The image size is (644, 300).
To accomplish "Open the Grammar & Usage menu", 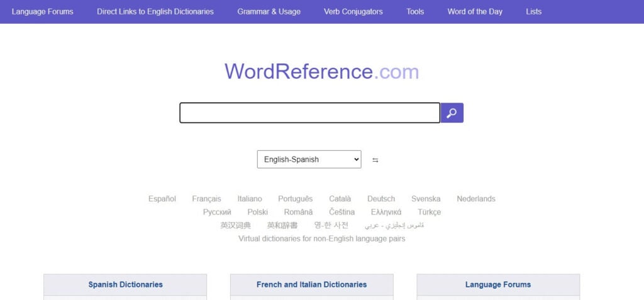I will pos(269,11).
